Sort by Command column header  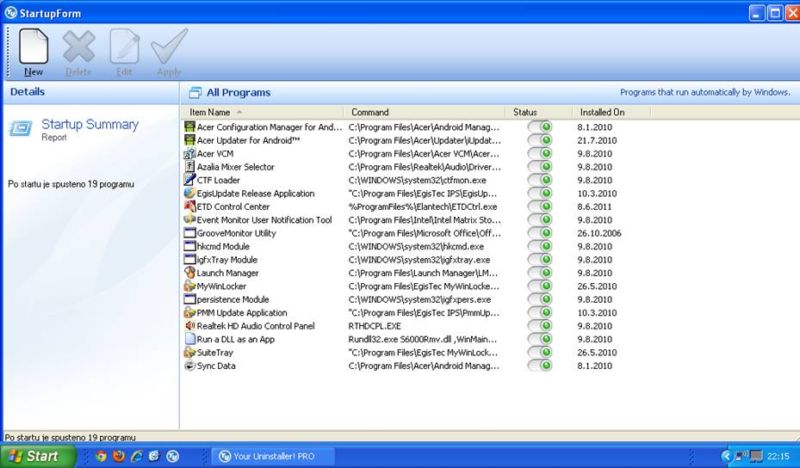[424, 112]
